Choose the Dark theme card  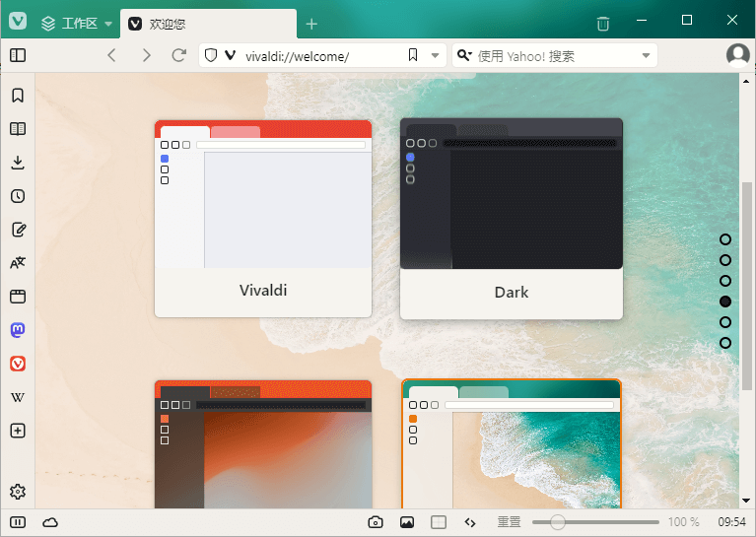512,219
